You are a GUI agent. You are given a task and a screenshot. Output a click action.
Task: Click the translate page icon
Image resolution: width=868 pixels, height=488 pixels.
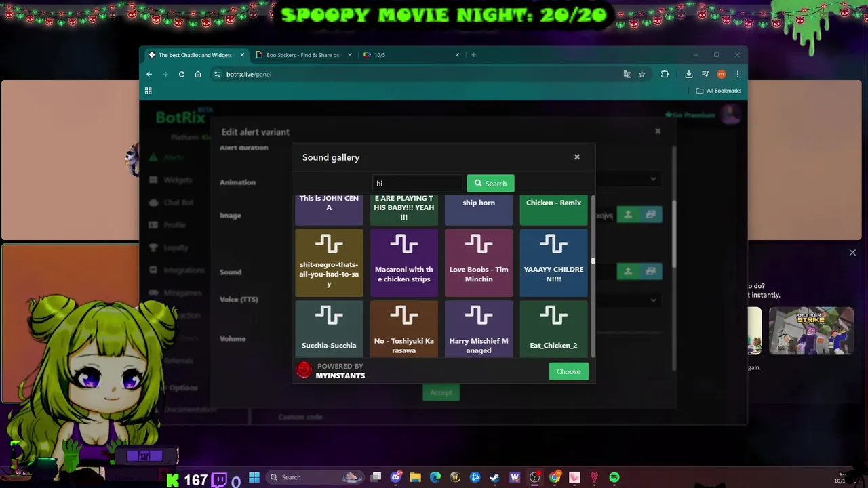coord(627,74)
